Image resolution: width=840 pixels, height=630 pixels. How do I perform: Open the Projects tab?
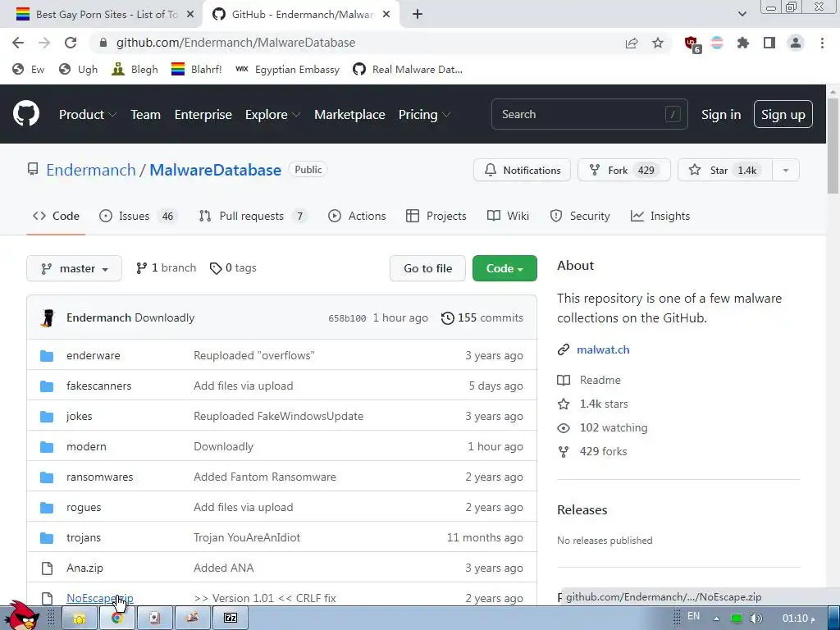pos(436,216)
